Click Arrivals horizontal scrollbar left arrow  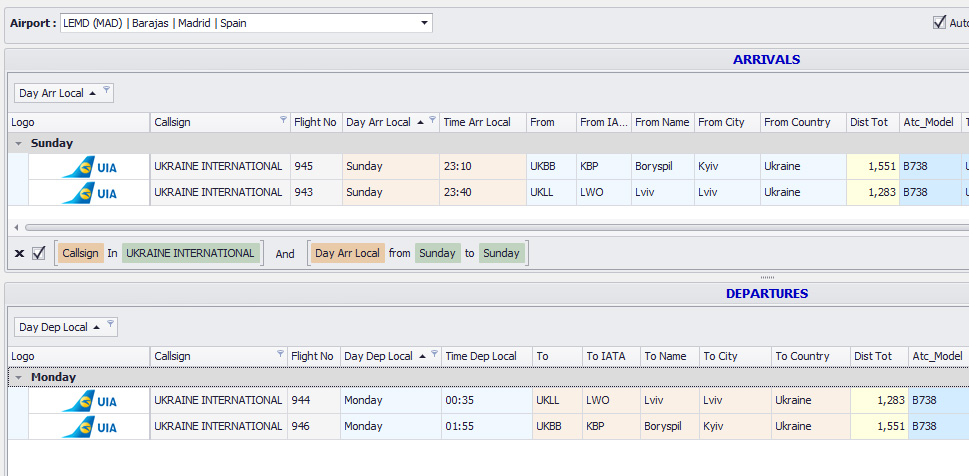tap(16, 227)
